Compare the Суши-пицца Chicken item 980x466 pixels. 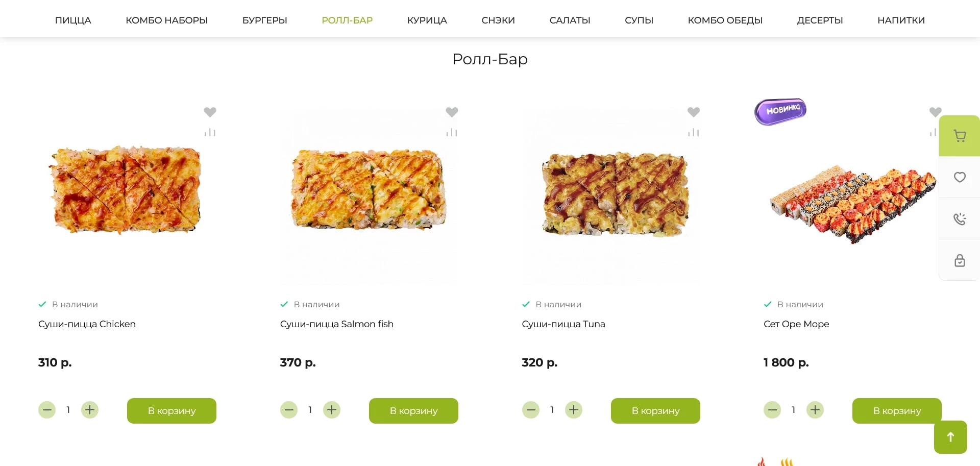[x=210, y=133]
